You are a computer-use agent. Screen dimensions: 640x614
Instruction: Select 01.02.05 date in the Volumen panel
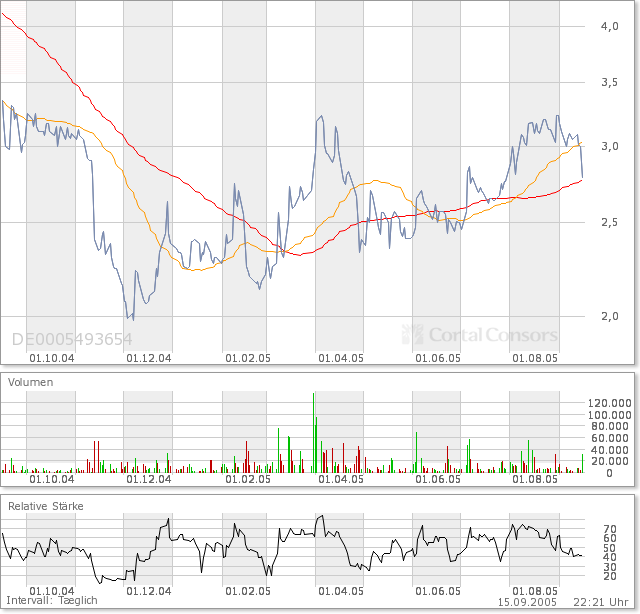[x=248, y=479]
